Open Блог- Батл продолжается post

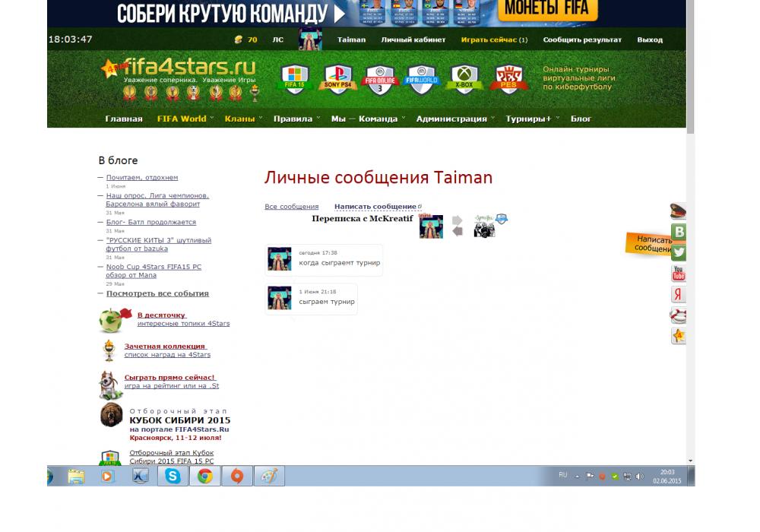coord(151,222)
